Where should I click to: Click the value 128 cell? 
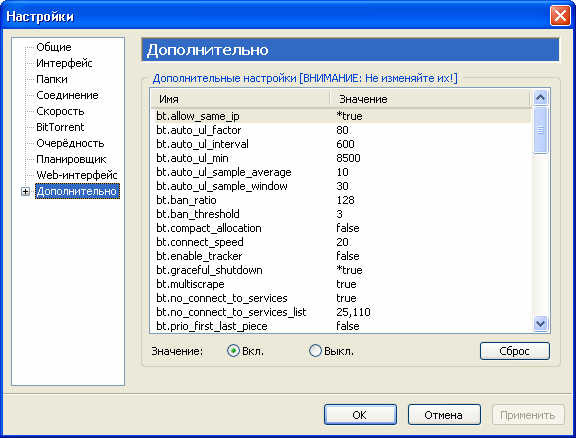point(345,200)
